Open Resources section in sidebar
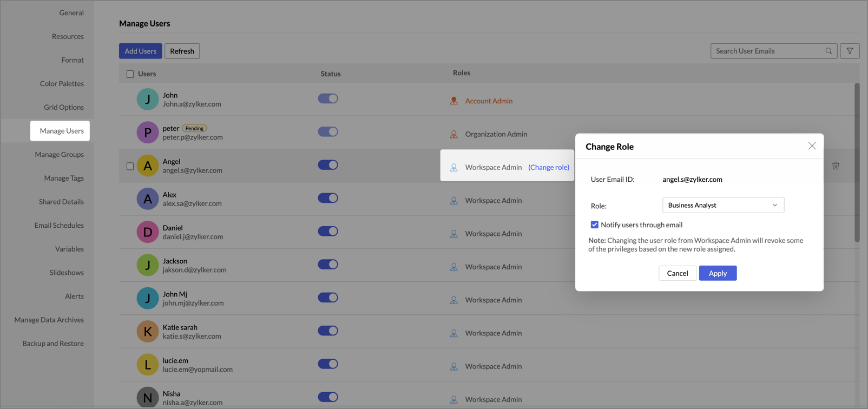The image size is (868, 409). [x=68, y=36]
